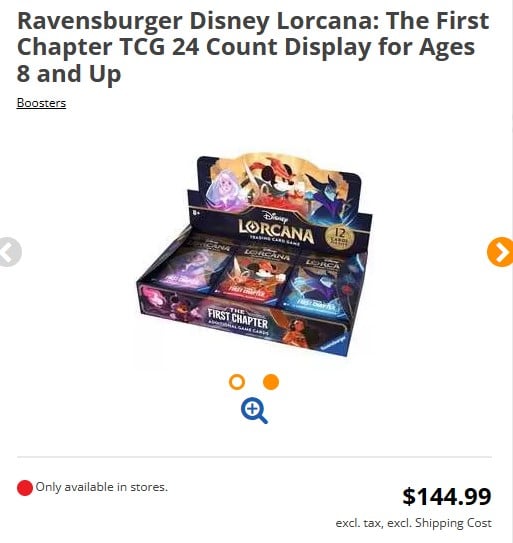Open the magnifier zoom icon below the image

(x=254, y=411)
